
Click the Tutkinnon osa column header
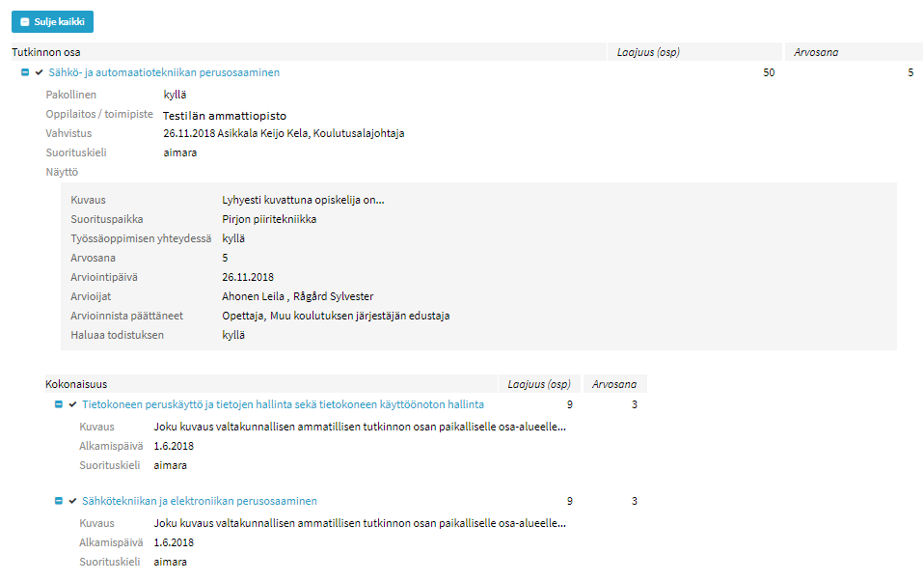[x=46, y=52]
